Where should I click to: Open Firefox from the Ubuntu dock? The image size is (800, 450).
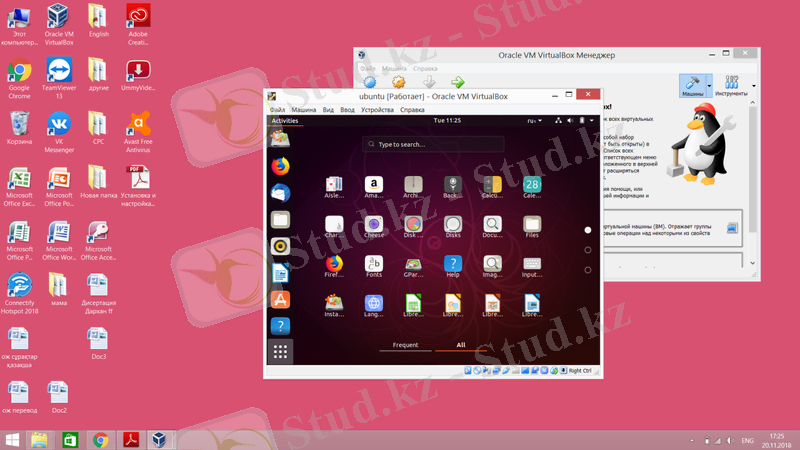[x=281, y=165]
